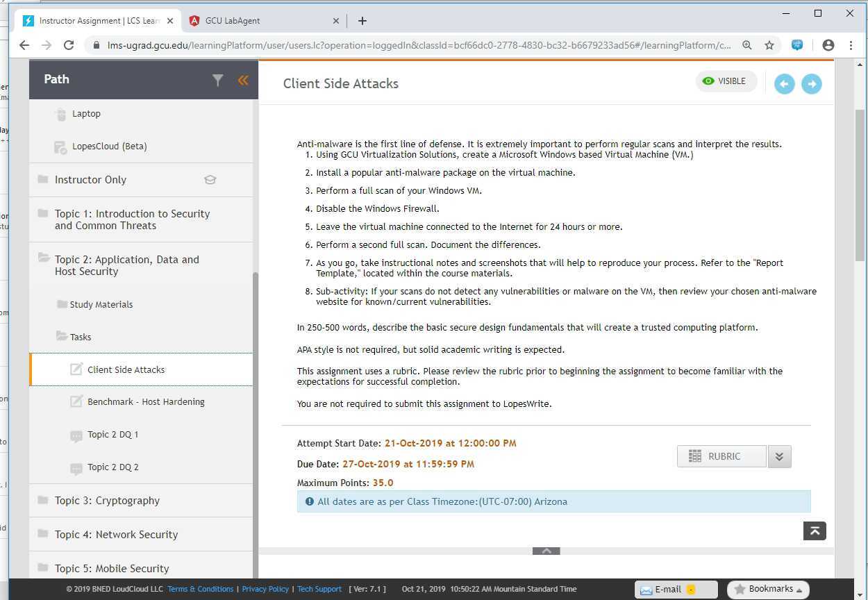Click the blue extension icon in browser toolbar
The image size is (868, 600).
coord(796,44)
